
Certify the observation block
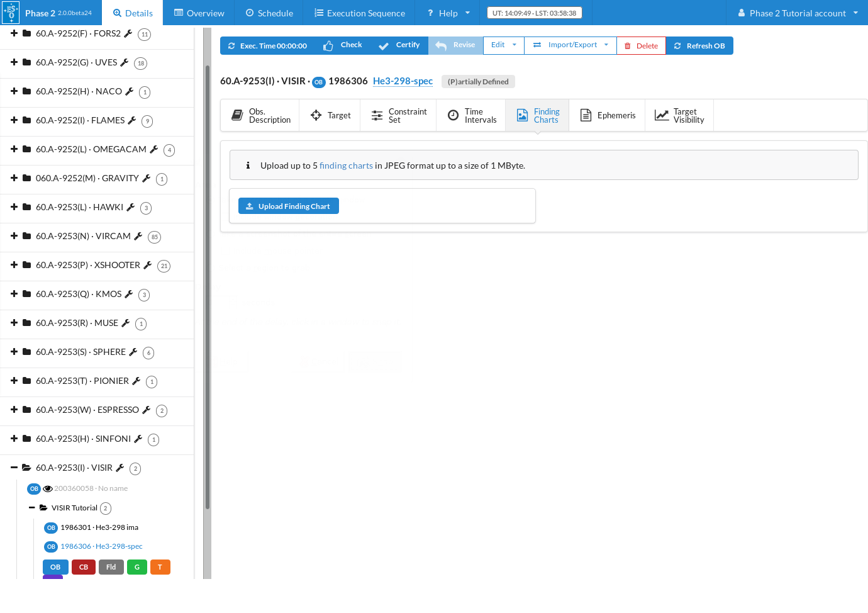coord(399,45)
